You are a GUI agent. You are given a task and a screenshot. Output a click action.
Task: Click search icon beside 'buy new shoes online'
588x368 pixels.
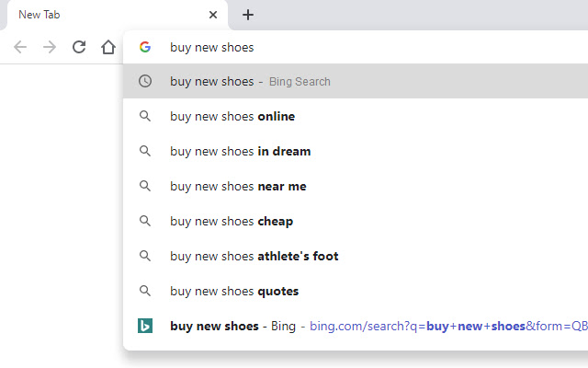pos(145,116)
